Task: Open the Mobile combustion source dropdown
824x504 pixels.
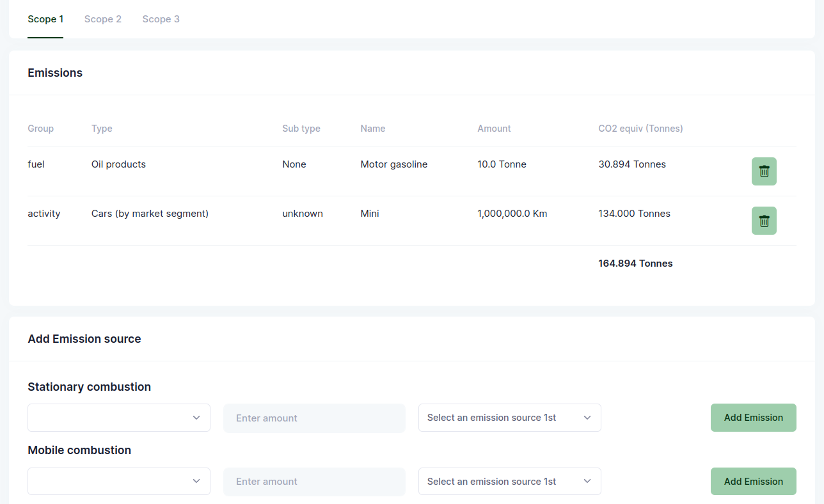Action: (x=119, y=481)
